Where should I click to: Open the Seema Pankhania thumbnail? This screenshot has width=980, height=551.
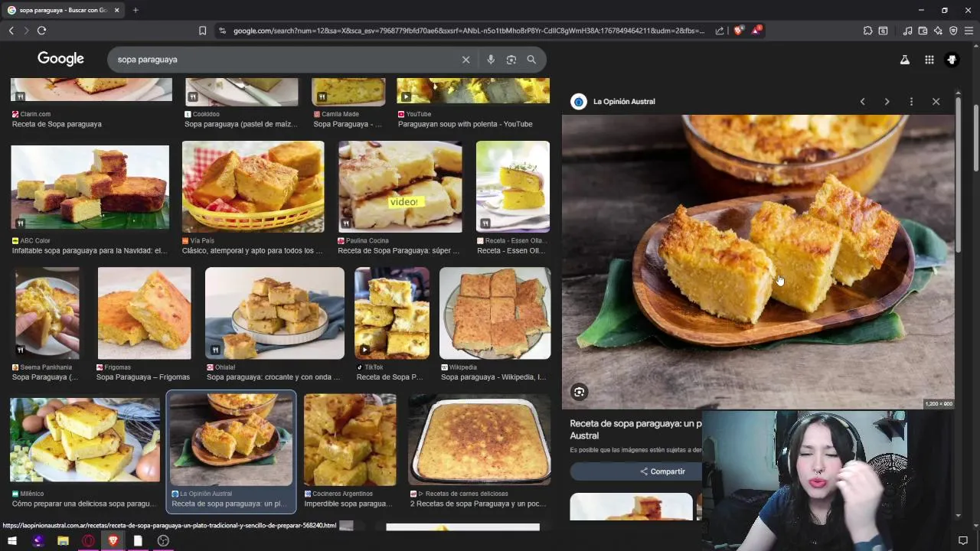47,313
